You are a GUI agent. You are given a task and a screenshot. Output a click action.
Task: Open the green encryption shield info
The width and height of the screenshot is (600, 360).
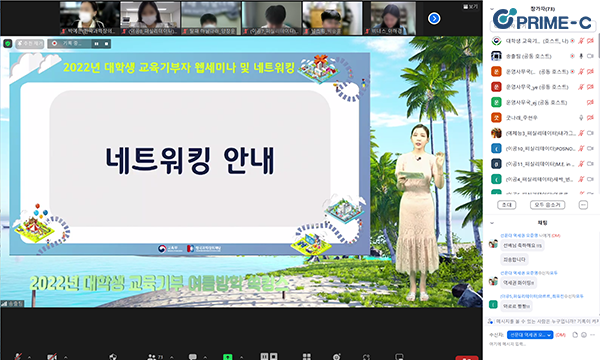coord(8,44)
